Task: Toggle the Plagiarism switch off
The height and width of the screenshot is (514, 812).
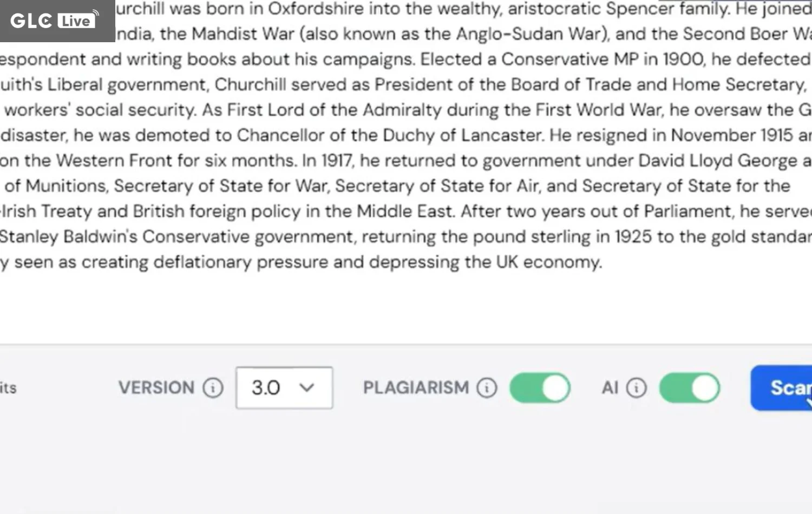Action: (540, 388)
